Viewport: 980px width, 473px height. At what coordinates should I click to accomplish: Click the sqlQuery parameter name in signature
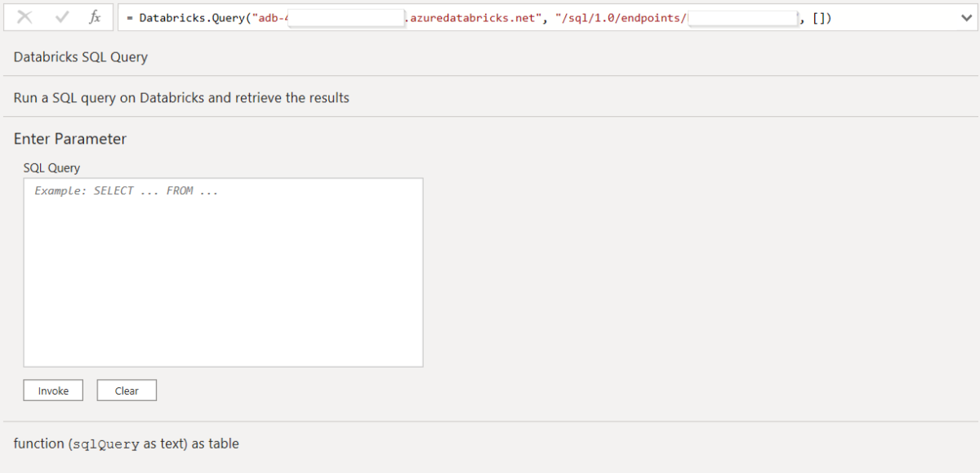pyautogui.click(x=106, y=444)
